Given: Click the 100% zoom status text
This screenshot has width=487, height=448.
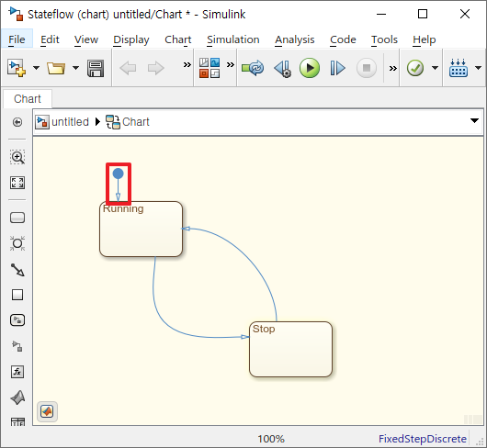Looking at the screenshot, I should coord(271,439).
